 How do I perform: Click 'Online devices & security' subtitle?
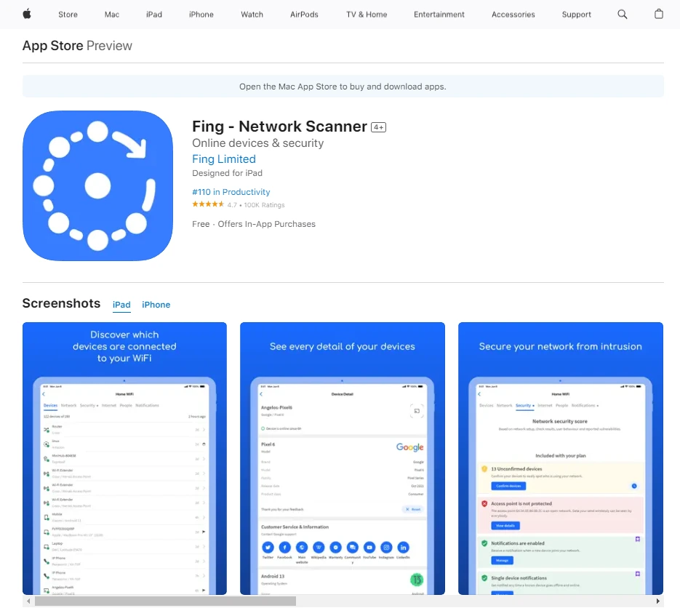[258, 143]
